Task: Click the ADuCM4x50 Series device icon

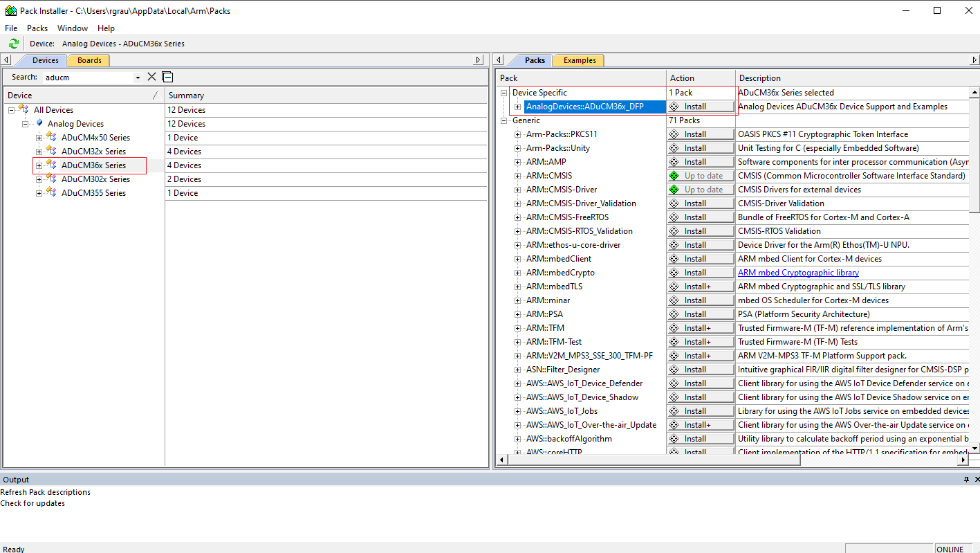Action: tap(51, 137)
